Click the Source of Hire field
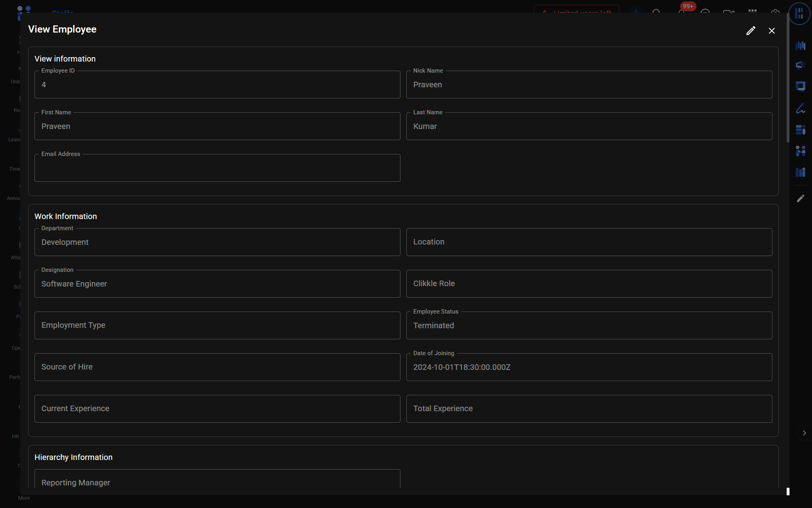This screenshot has width=812, height=508. (217, 367)
